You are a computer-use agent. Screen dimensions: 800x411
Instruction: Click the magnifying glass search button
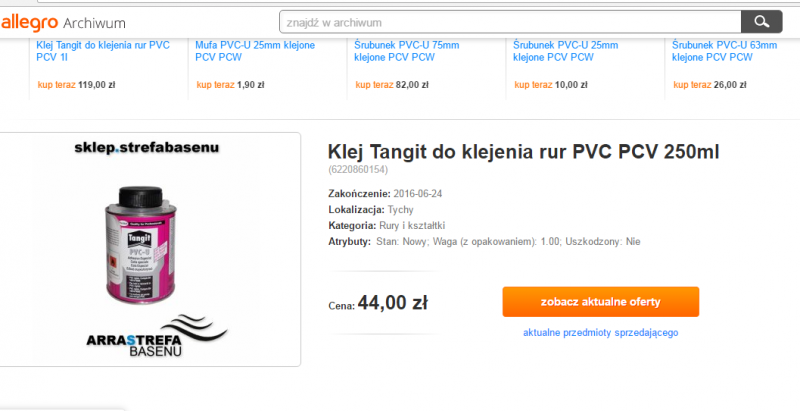pyautogui.click(x=761, y=22)
